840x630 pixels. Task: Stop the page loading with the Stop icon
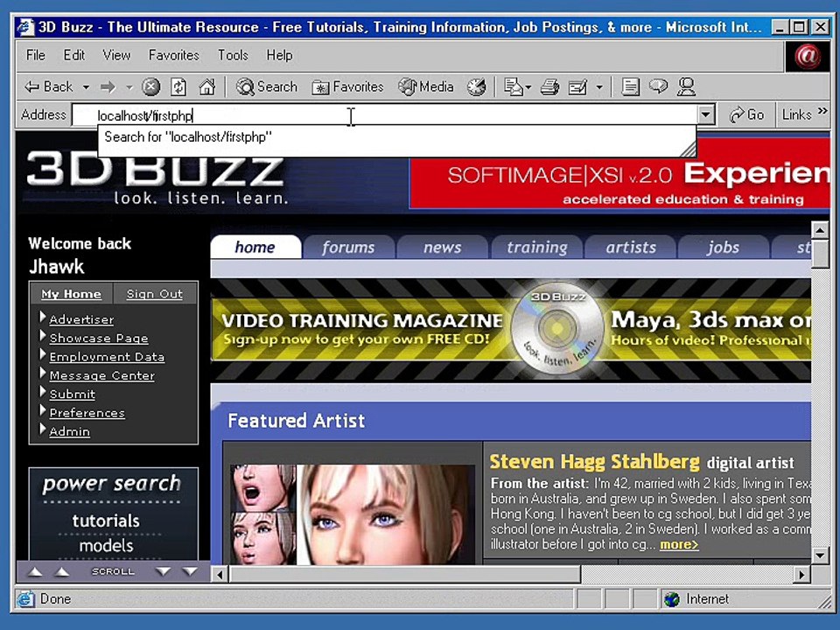(151, 87)
